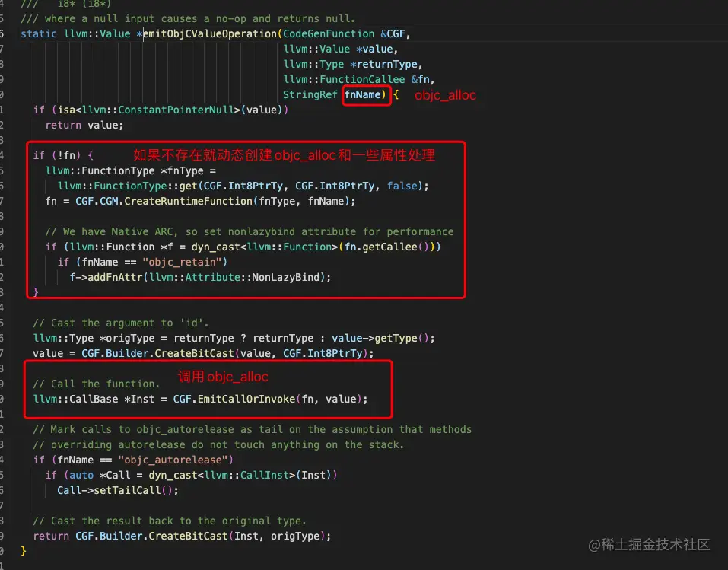
Task: Click the '*value,' parameter in the signature
Action: pos(377,49)
